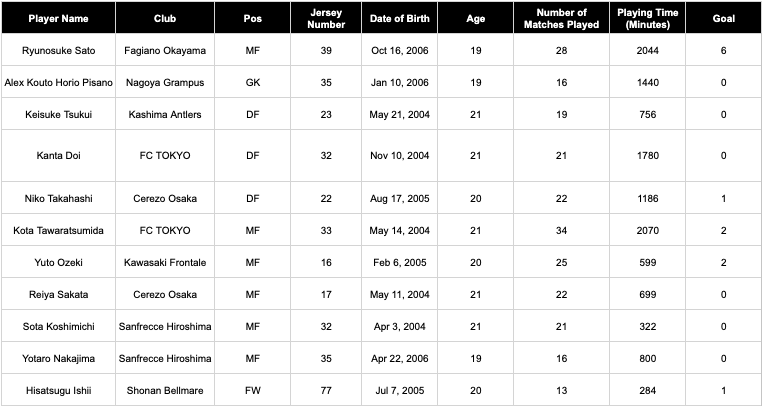765x409 pixels.
Task: Click the Yotaro Nakajima name cell
Action: point(58,359)
